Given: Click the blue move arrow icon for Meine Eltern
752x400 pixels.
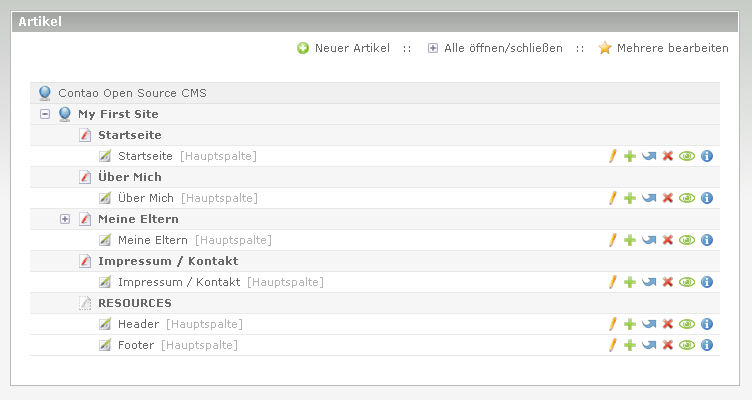Looking at the screenshot, I should [x=648, y=240].
